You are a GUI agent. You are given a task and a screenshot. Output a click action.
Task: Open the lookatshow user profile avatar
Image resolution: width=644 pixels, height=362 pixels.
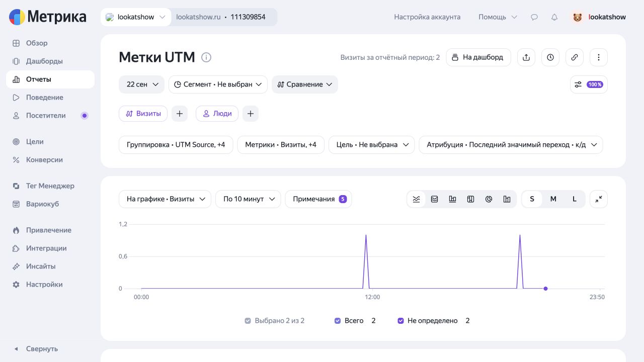[x=578, y=17]
